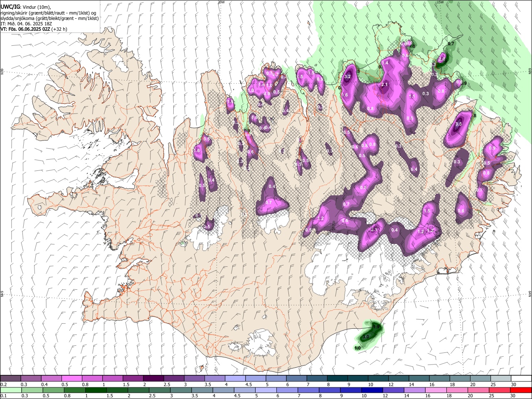Click the darkest purple swatch at 2 in upper legend
The width and height of the screenshot is (532, 399).
click(153, 379)
